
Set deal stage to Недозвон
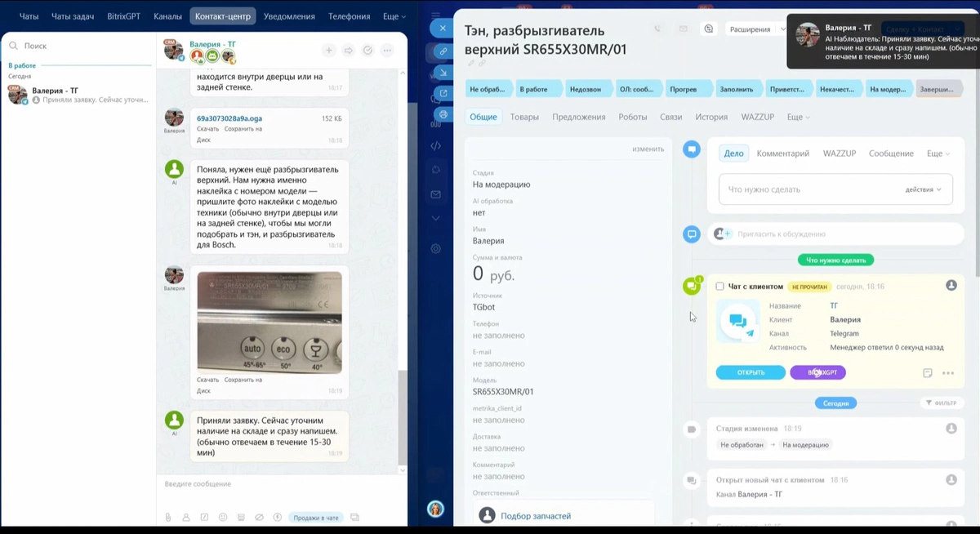coord(587,89)
